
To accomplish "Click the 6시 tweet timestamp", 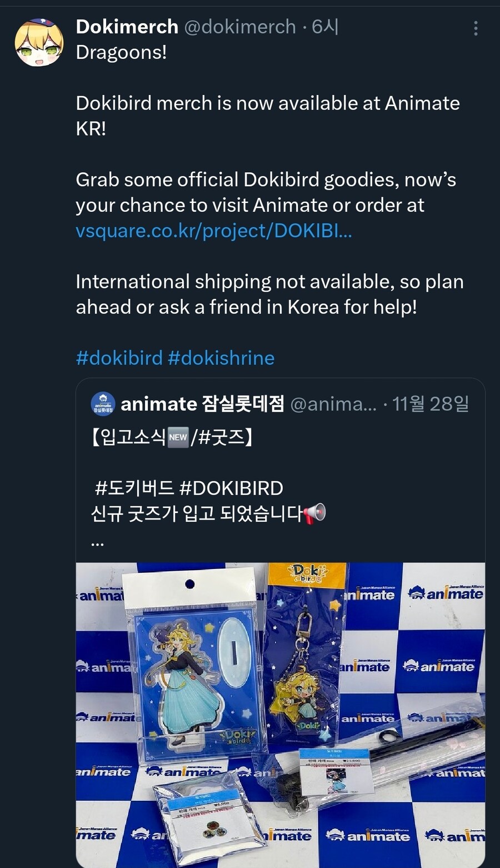I will pyautogui.click(x=325, y=27).
